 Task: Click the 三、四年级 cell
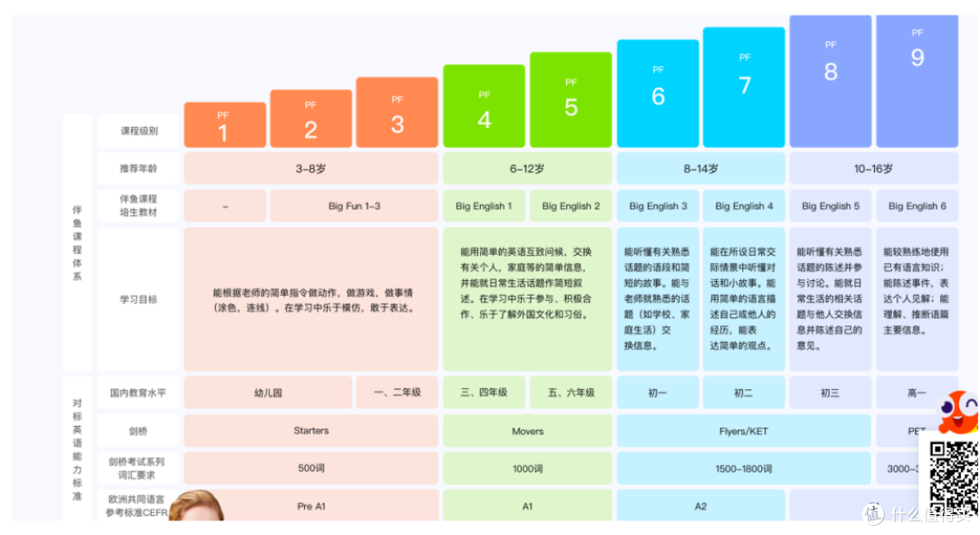click(485, 394)
